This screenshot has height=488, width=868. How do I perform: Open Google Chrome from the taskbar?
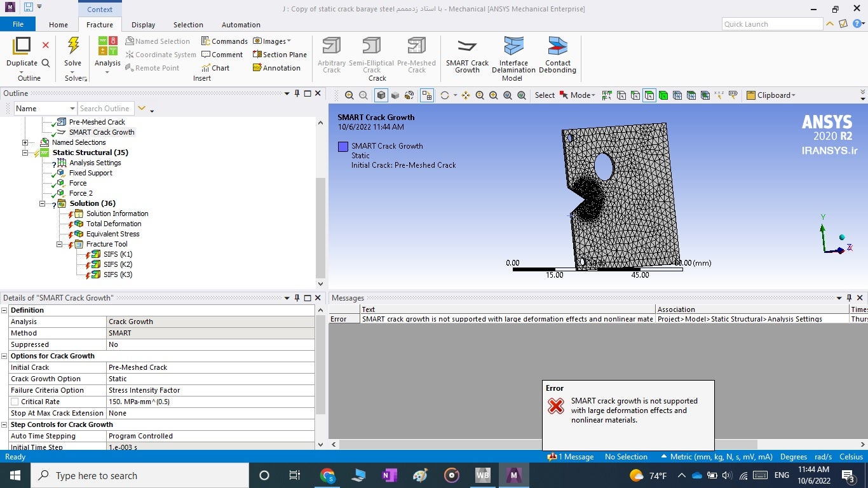(327, 475)
